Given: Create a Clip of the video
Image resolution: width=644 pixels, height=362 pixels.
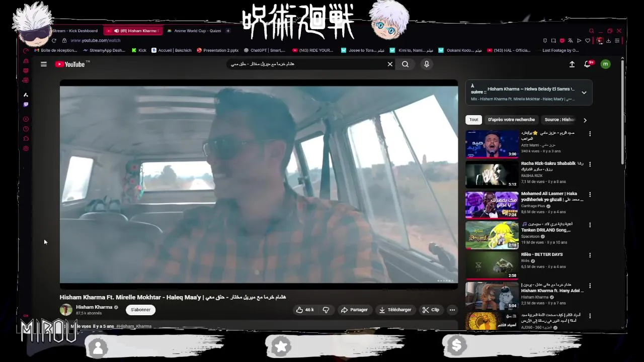Looking at the screenshot, I should pyautogui.click(x=431, y=310).
